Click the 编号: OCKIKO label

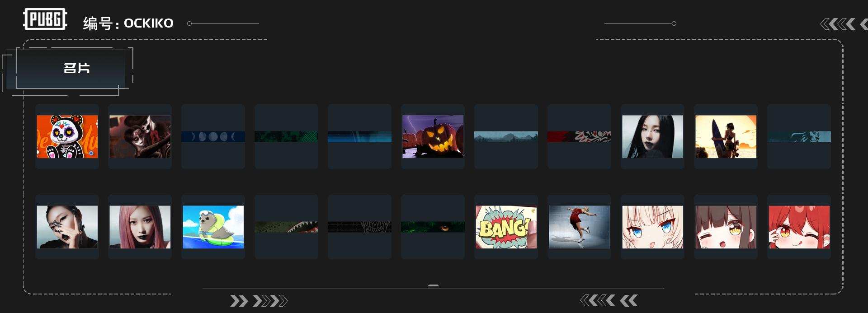click(128, 23)
